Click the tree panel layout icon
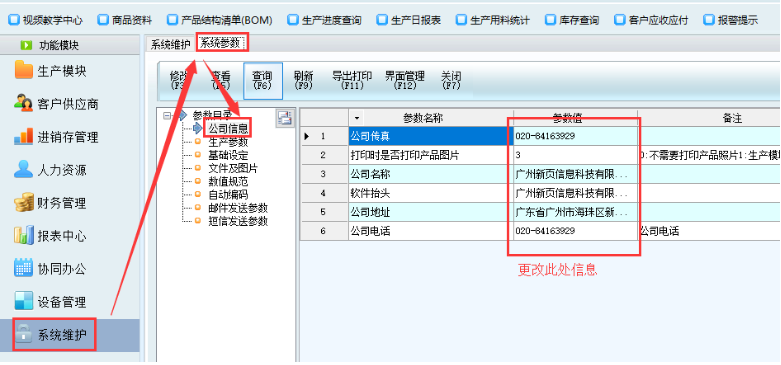 [285, 118]
